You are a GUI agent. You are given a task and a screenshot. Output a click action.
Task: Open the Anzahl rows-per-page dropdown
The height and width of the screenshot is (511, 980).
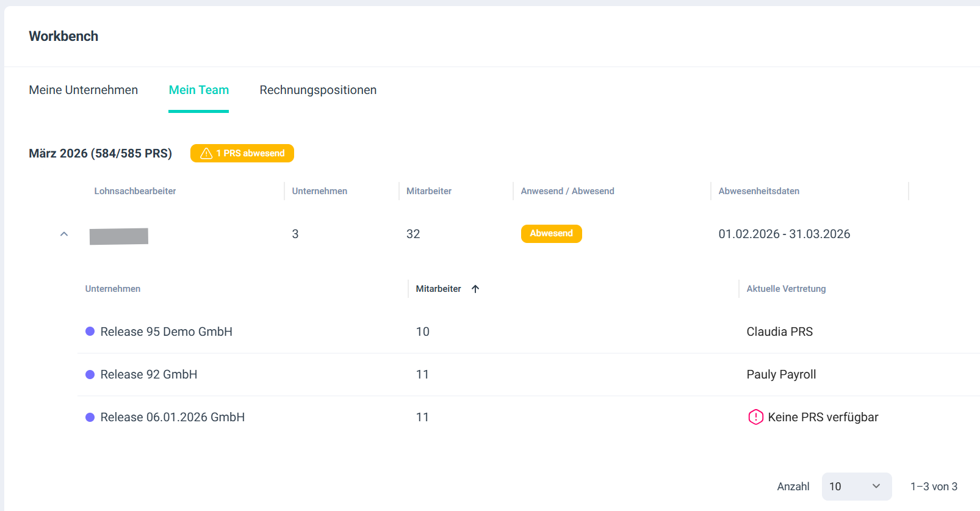856,487
